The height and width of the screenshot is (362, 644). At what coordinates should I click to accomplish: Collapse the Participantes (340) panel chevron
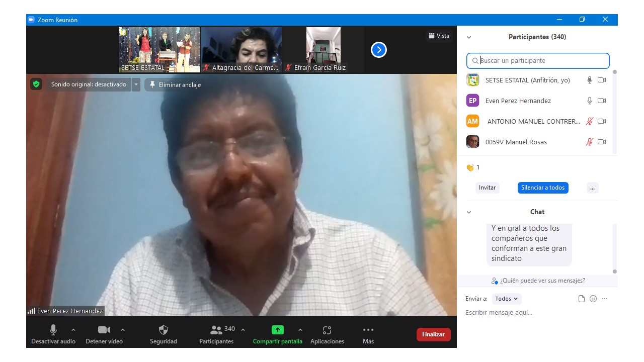[469, 37]
